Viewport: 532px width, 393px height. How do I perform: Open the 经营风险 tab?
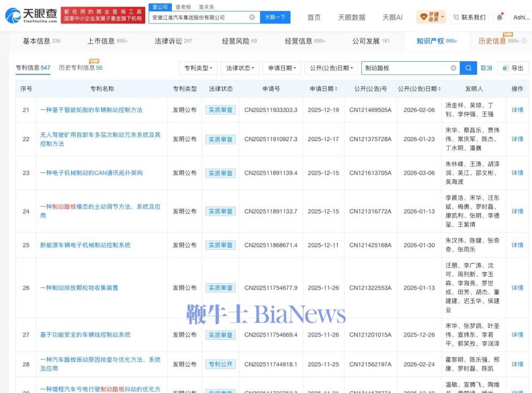coord(239,41)
